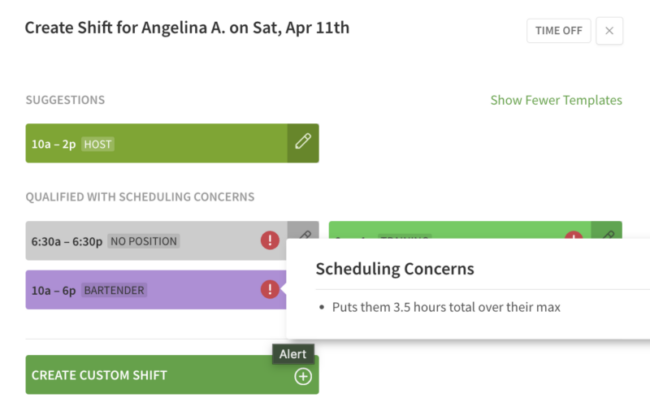The height and width of the screenshot is (415, 650).
Task: Click the edit pencil on the green shift template
Action: click(606, 233)
